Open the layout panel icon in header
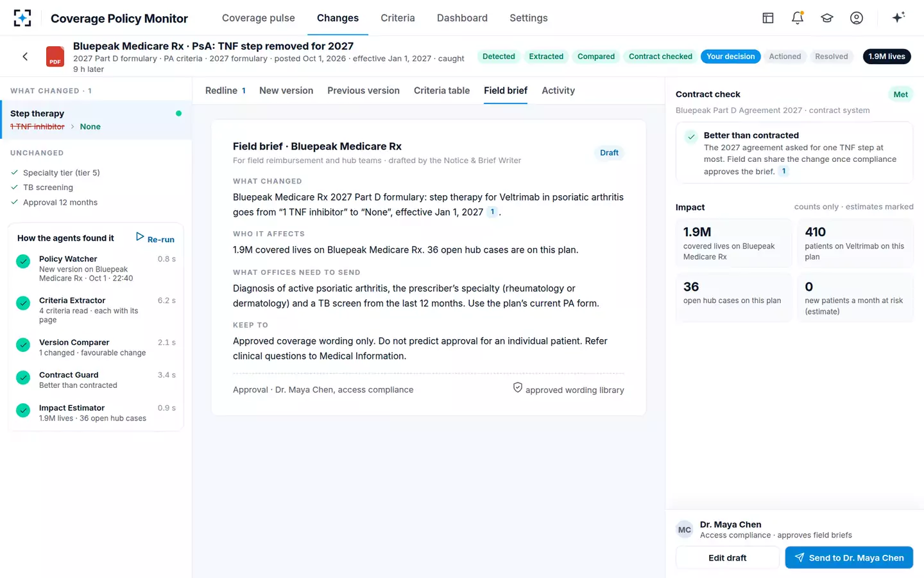The width and height of the screenshot is (924, 578). [x=768, y=18]
